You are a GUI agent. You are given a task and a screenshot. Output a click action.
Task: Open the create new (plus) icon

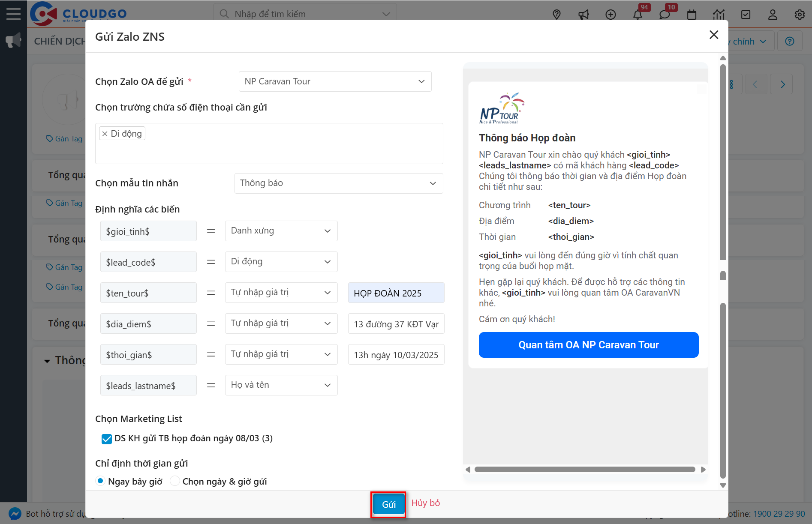pyautogui.click(x=611, y=14)
